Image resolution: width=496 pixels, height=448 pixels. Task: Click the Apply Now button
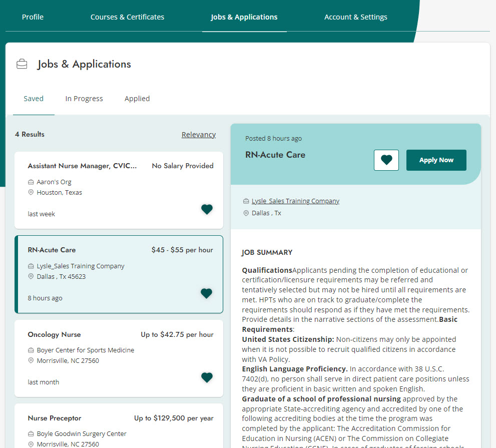pos(436,160)
